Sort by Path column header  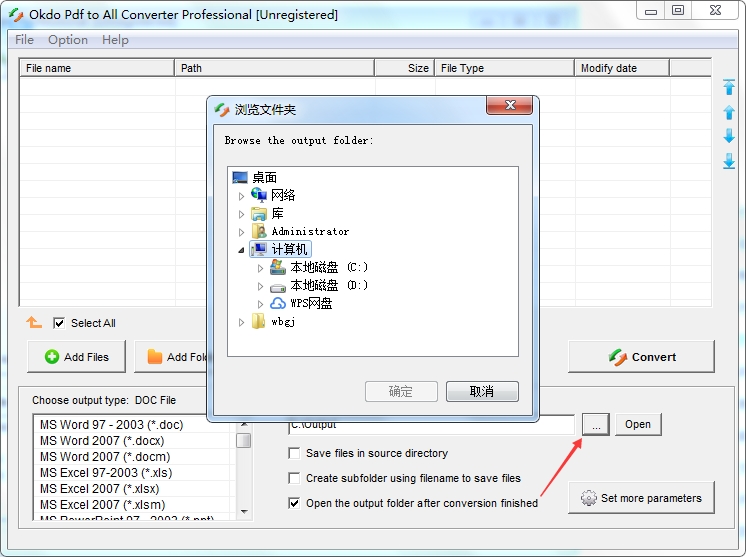pyautogui.click(x=275, y=68)
